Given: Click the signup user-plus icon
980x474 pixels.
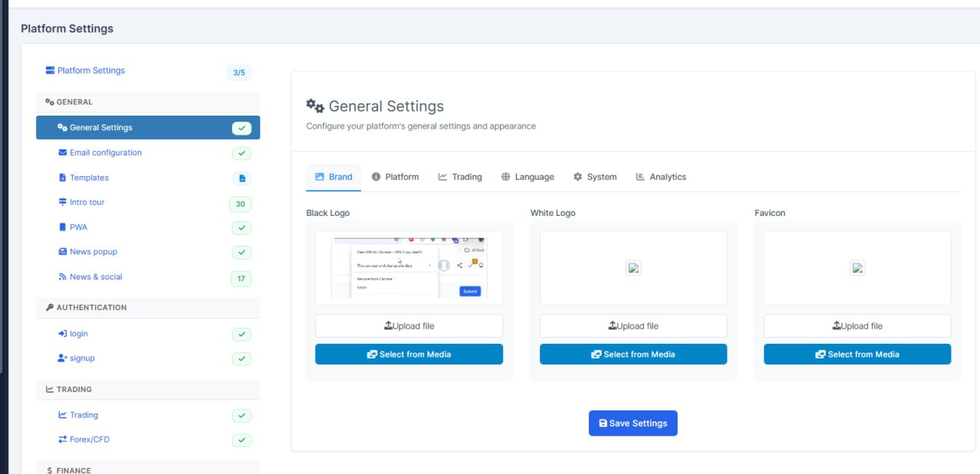Looking at the screenshot, I should click(63, 358).
